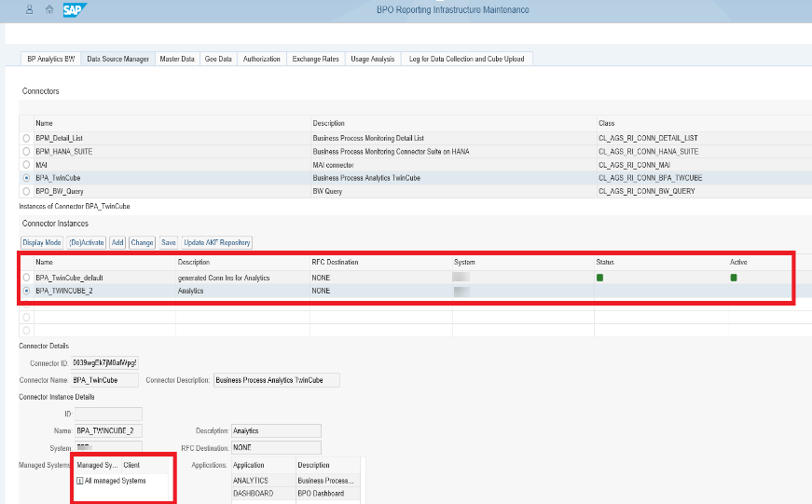Click the RFC Destination column header
Screen dimensions: 812x504
coord(381,262)
